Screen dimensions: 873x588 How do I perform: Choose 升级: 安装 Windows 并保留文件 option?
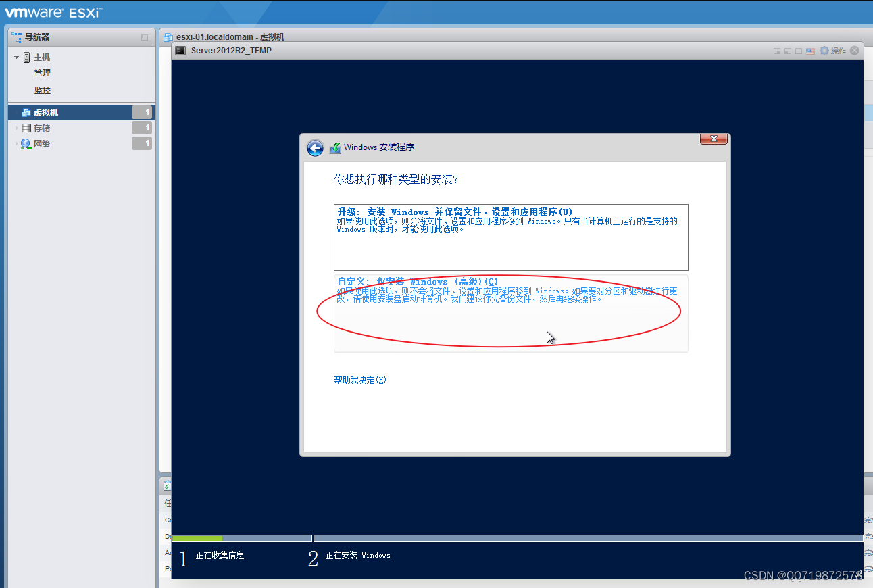pyautogui.click(x=511, y=237)
